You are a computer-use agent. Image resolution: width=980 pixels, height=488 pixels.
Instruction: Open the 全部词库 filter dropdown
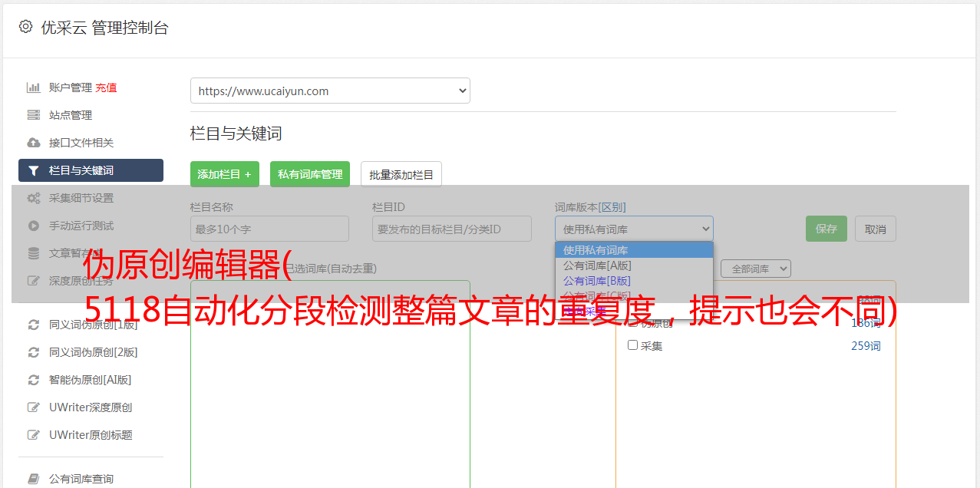(x=756, y=269)
